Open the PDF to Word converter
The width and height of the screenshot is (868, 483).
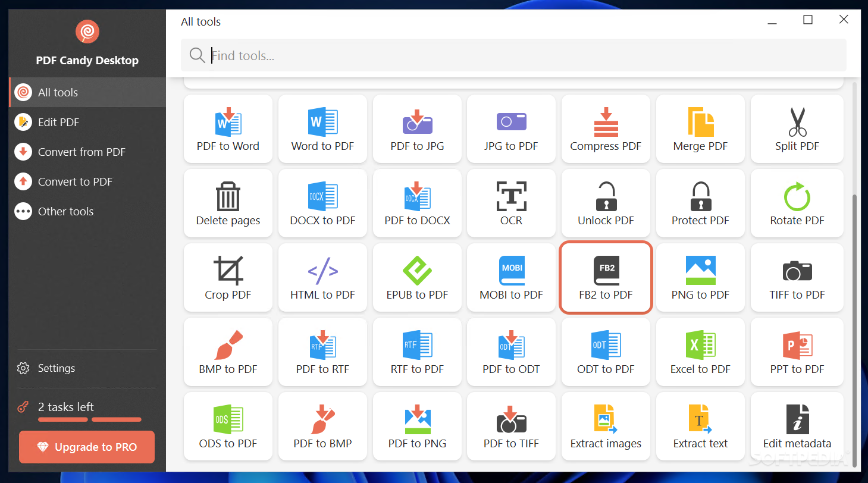point(228,129)
